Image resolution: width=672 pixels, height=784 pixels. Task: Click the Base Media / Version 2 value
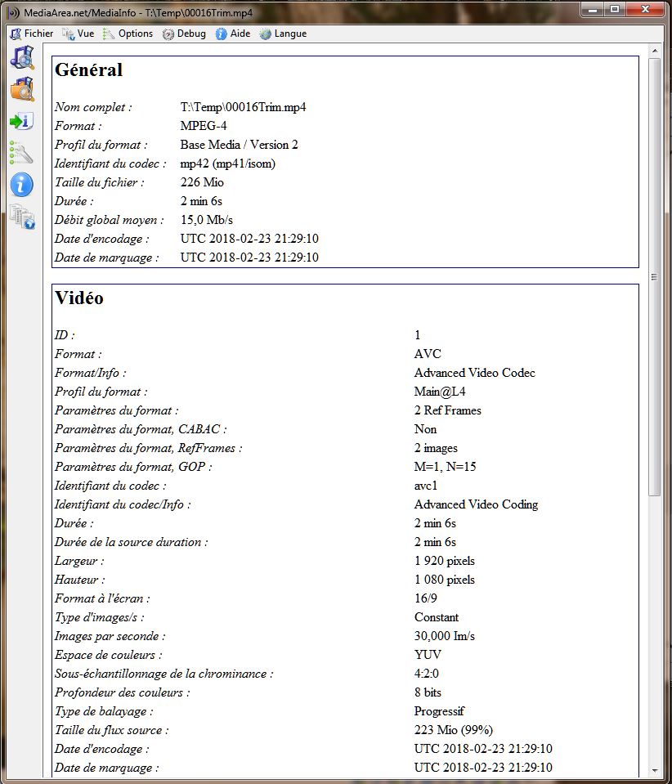pyautogui.click(x=239, y=145)
